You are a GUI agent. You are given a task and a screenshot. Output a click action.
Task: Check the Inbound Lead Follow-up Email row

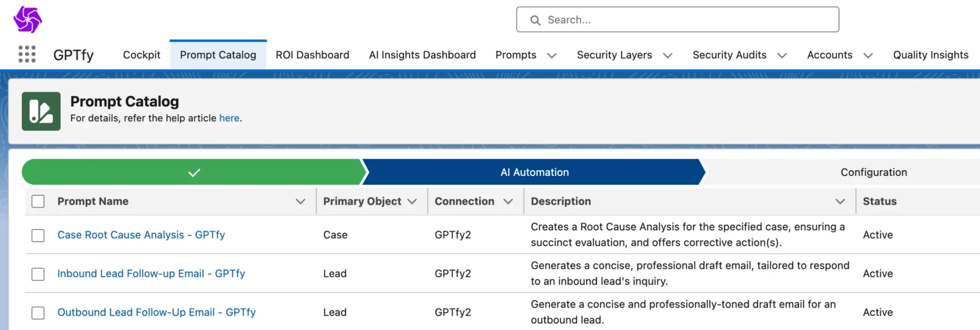tap(38, 274)
